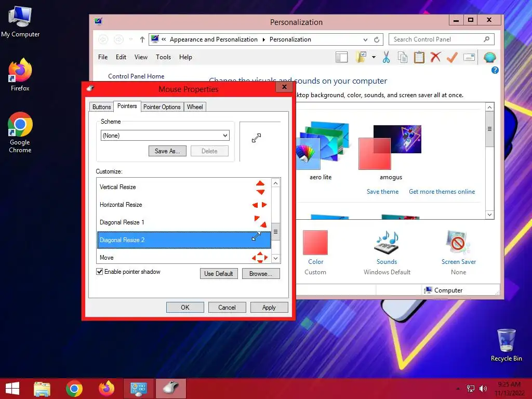Open the Recycle Bin desktop icon
This screenshot has height=399, width=532.
tap(506, 345)
